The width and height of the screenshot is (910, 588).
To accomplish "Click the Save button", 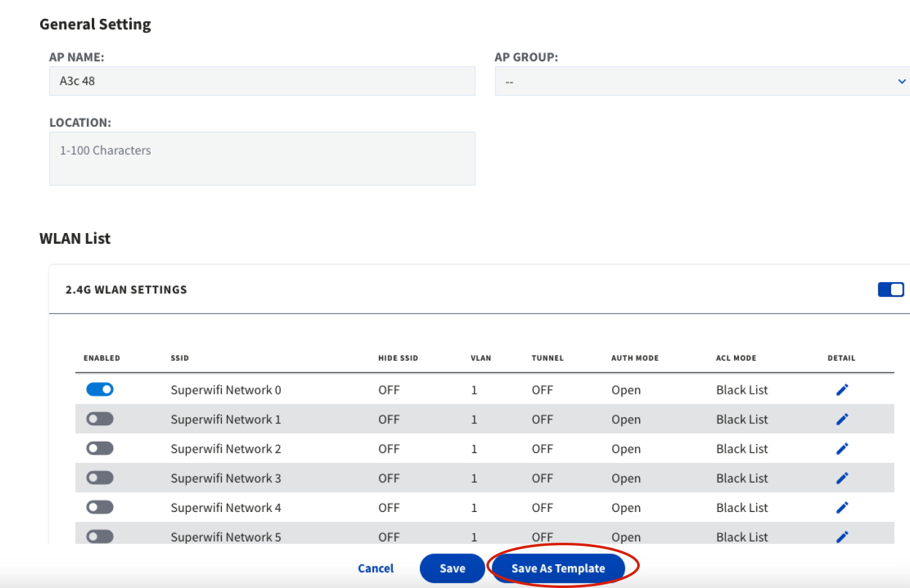I will point(452,569).
